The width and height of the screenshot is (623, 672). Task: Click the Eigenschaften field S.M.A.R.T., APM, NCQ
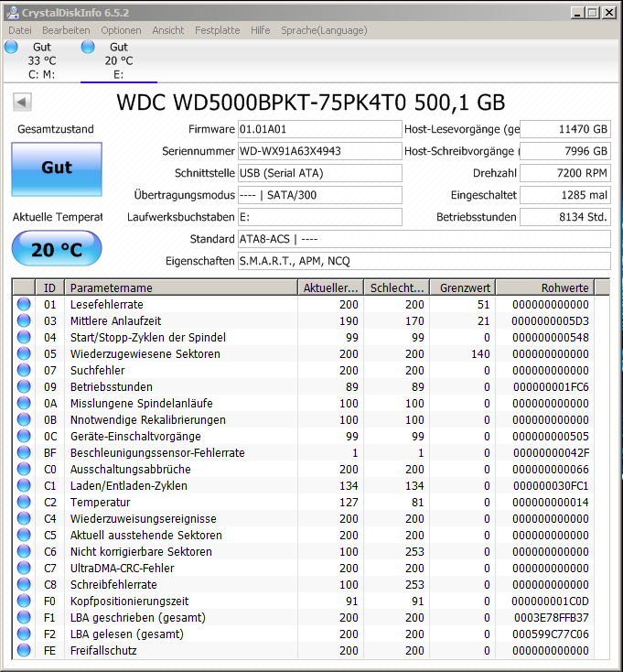pyautogui.click(x=424, y=261)
